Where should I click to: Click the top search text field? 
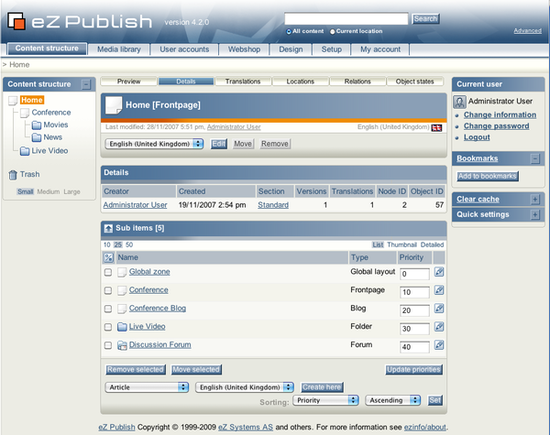(346, 19)
